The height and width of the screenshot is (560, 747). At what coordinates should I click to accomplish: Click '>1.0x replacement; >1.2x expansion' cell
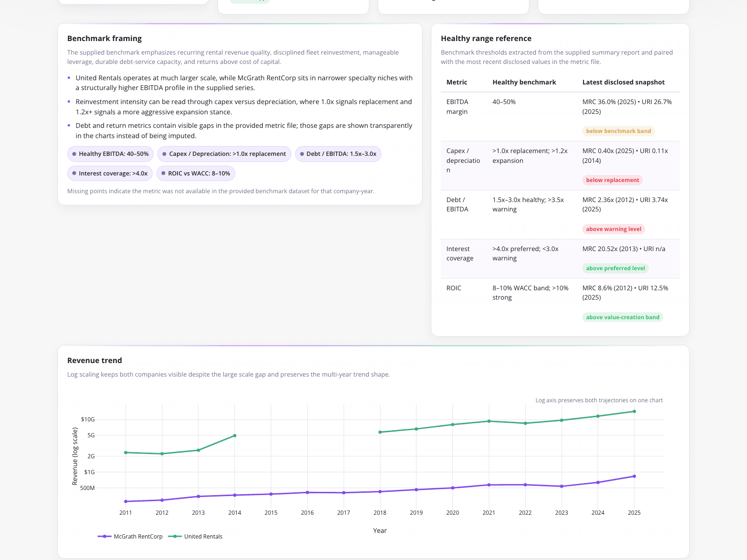click(x=530, y=156)
